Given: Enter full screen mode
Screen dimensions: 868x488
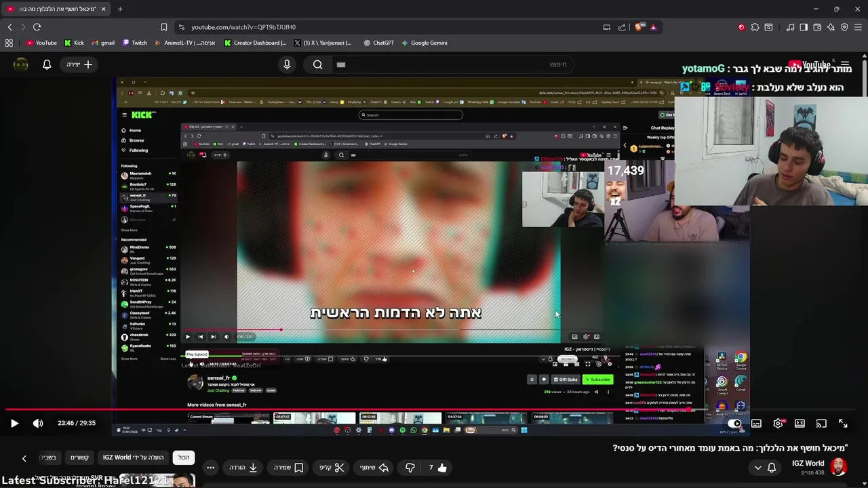Looking at the screenshot, I should click(843, 424).
